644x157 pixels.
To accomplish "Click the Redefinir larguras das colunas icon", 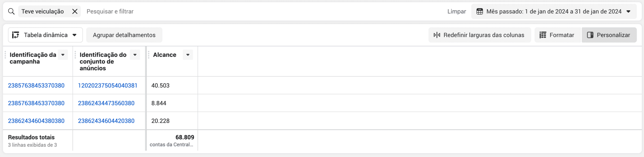I will click(x=437, y=35).
